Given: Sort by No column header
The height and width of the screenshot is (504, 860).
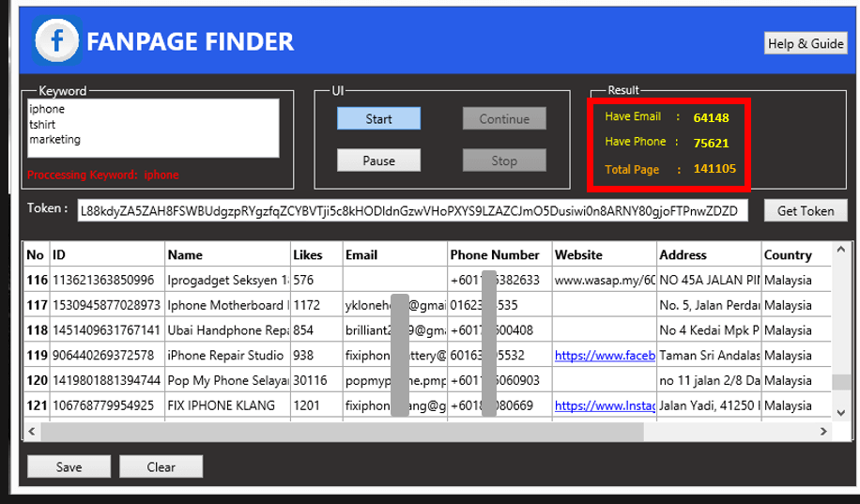Looking at the screenshot, I should pos(37,255).
